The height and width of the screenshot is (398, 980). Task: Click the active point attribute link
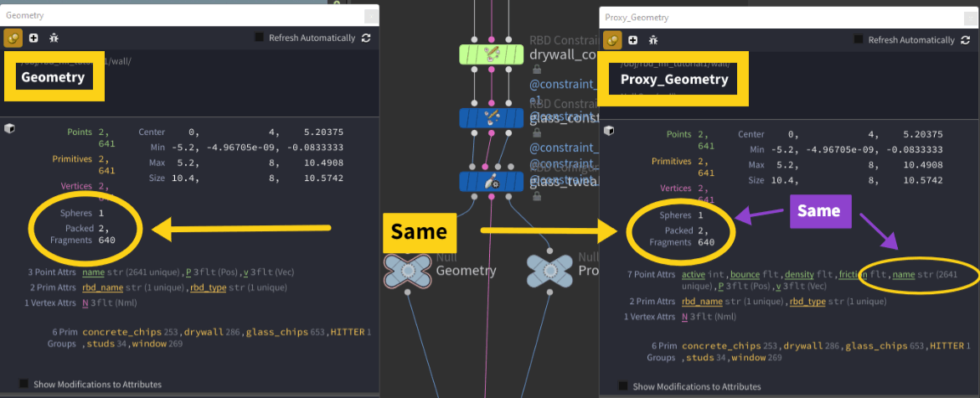694,274
